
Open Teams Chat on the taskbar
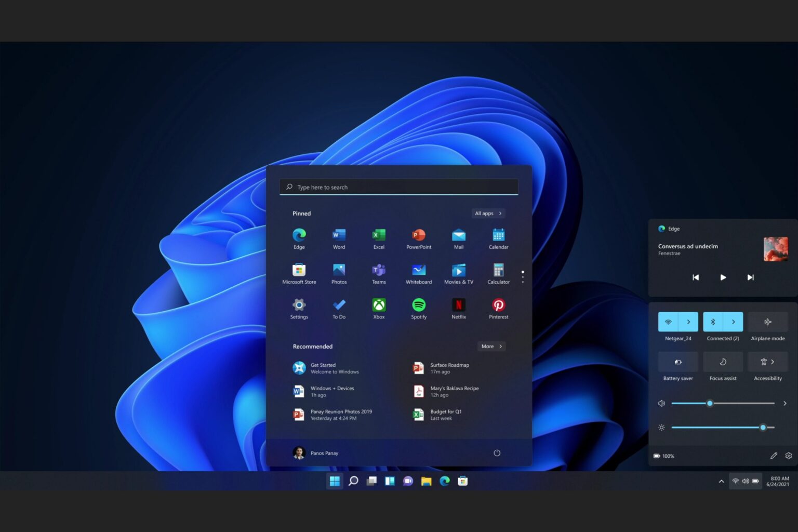click(408, 481)
